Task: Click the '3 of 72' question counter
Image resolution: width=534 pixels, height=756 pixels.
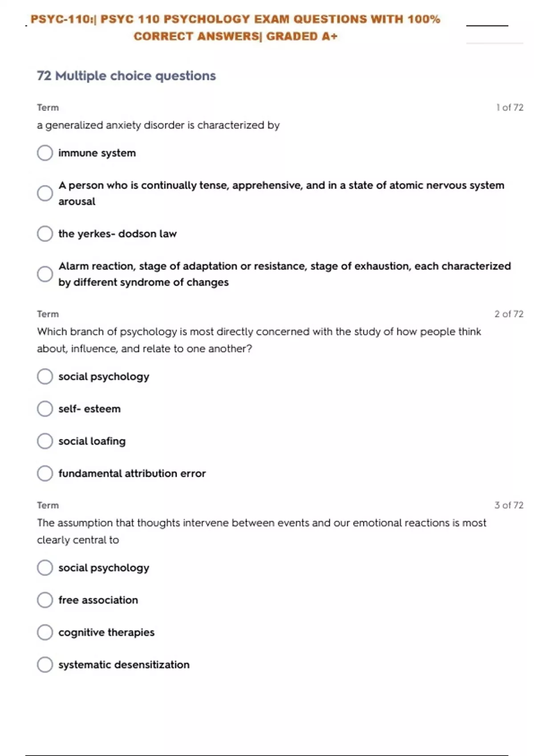Action: (509, 505)
